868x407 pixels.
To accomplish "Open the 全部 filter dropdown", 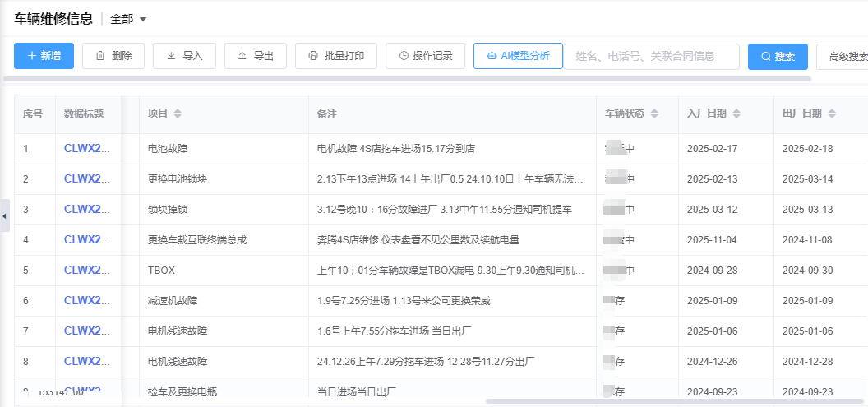I will (128, 19).
